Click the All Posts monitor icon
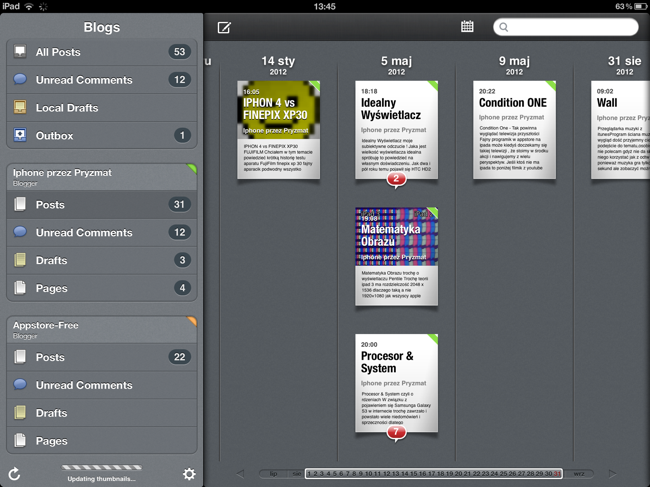 coord(19,51)
